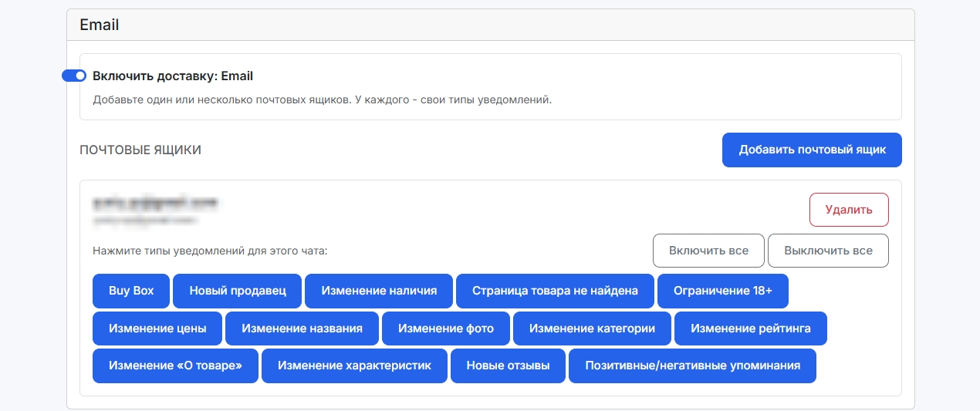Toggle the Изменение наличия notification chip
The image size is (980, 411).
379,291
